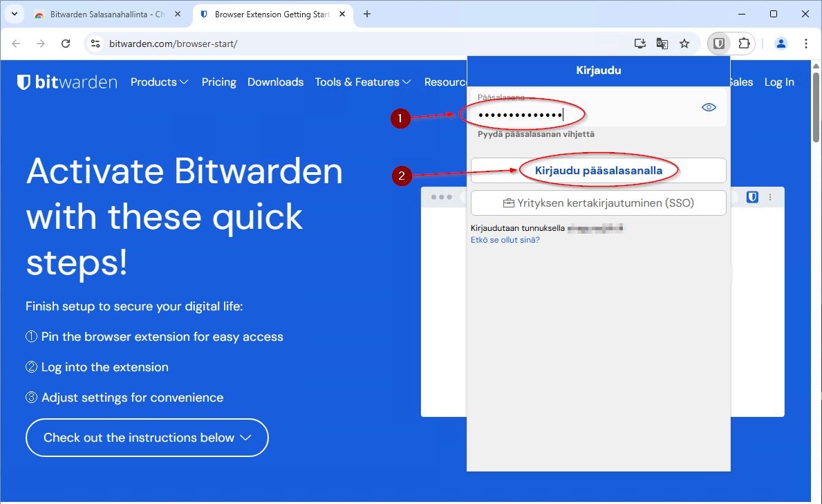Click the Resources menu item
The image size is (822, 504).
click(x=445, y=82)
